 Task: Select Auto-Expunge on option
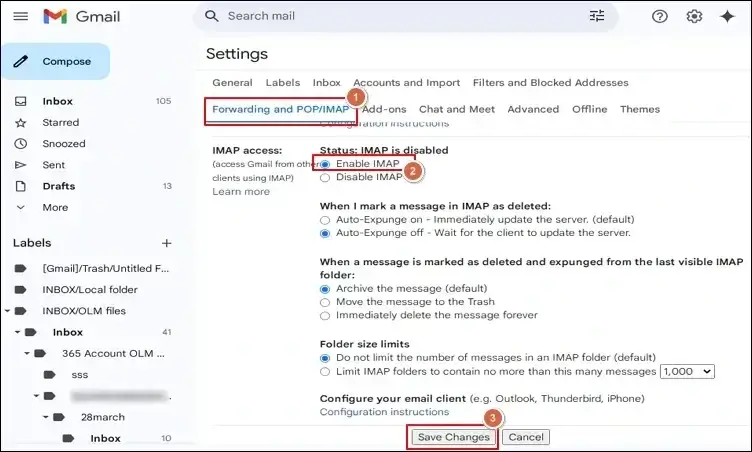[325, 220]
